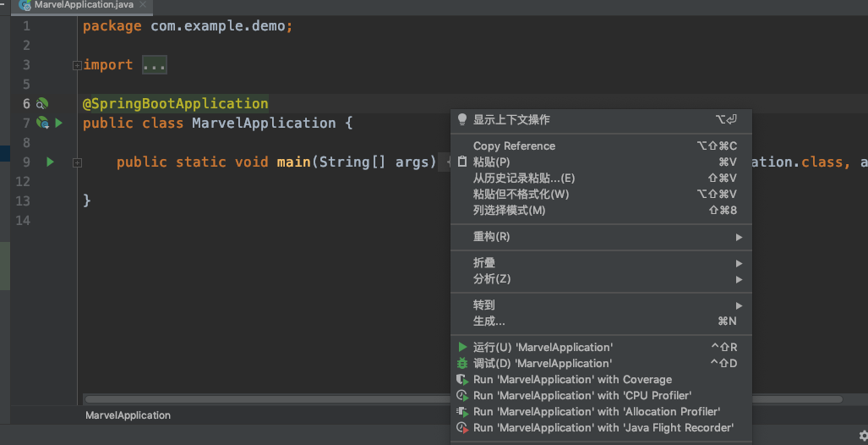Image resolution: width=868 pixels, height=445 pixels.
Task: Click the Spring bean gutter icon on line 6
Action: 42,103
